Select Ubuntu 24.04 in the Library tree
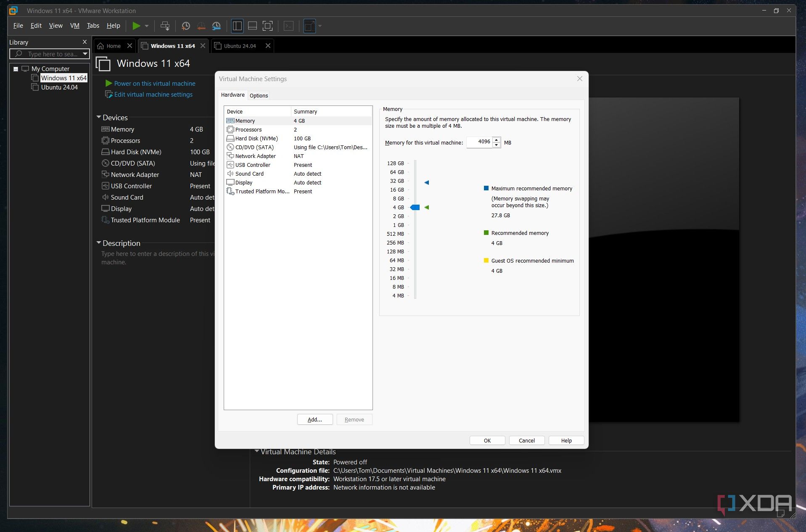This screenshot has height=532, width=806. click(59, 87)
